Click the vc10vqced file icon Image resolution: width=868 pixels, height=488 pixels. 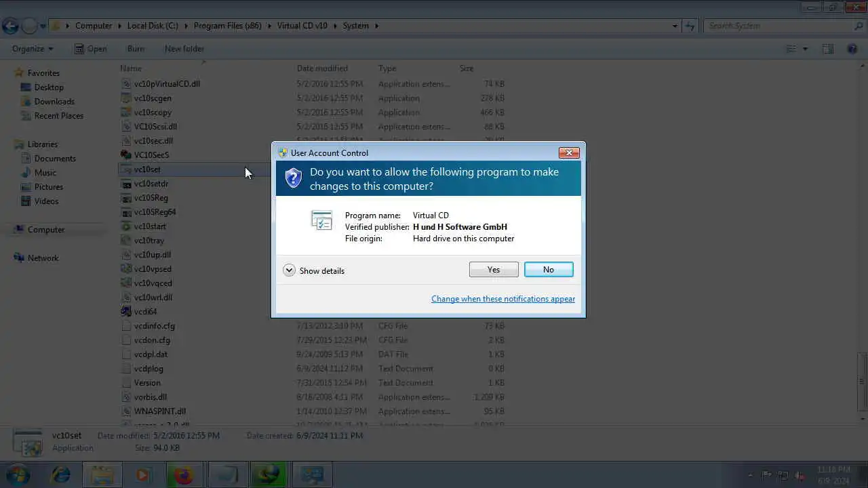click(x=126, y=283)
